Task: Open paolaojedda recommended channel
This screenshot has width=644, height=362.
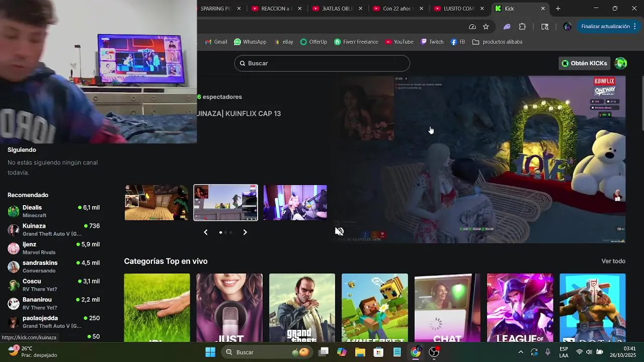Action: (53, 322)
